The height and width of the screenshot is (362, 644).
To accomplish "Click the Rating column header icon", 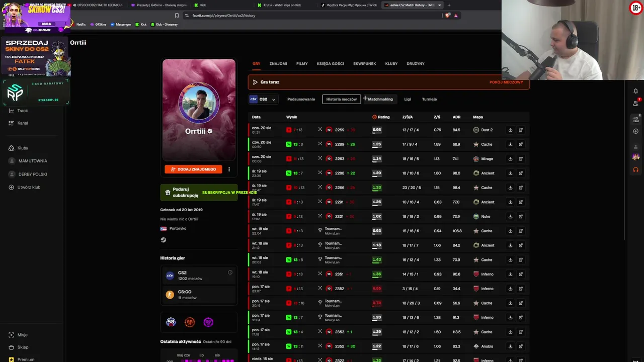I will (374, 117).
